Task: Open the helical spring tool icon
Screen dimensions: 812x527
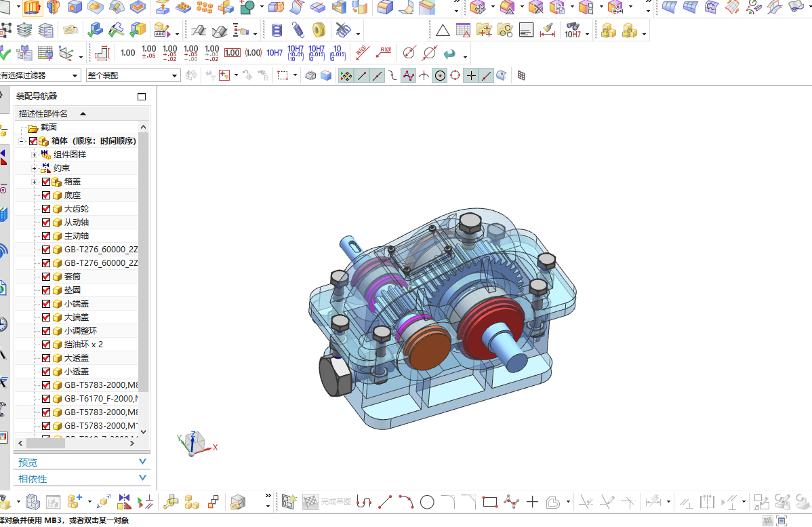Action: coord(277,31)
